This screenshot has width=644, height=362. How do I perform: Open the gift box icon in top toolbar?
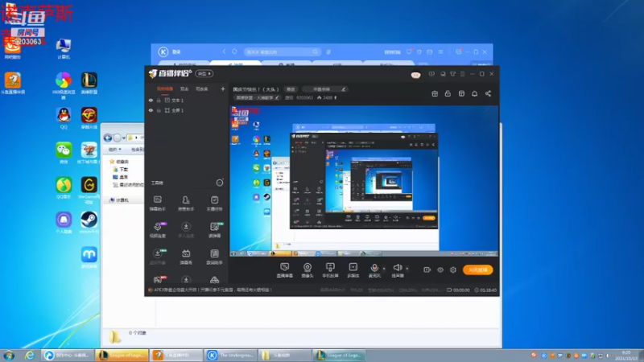click(x=435, y=93)
